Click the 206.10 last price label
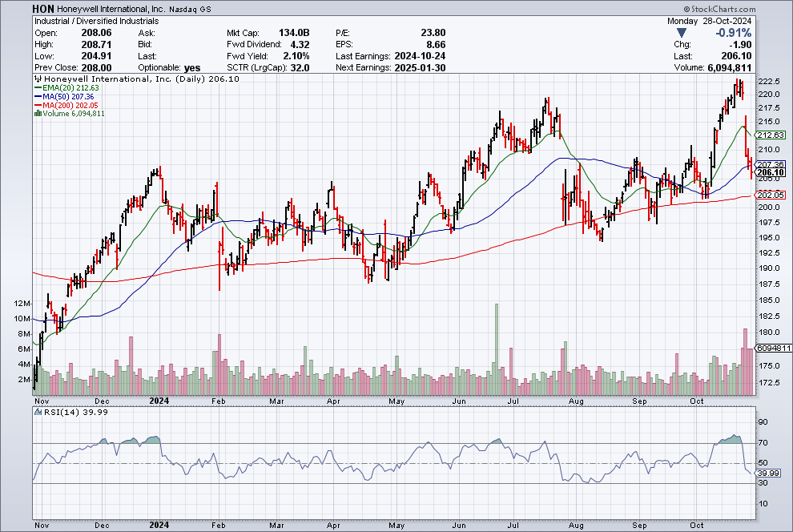 (x=771, y=172)
